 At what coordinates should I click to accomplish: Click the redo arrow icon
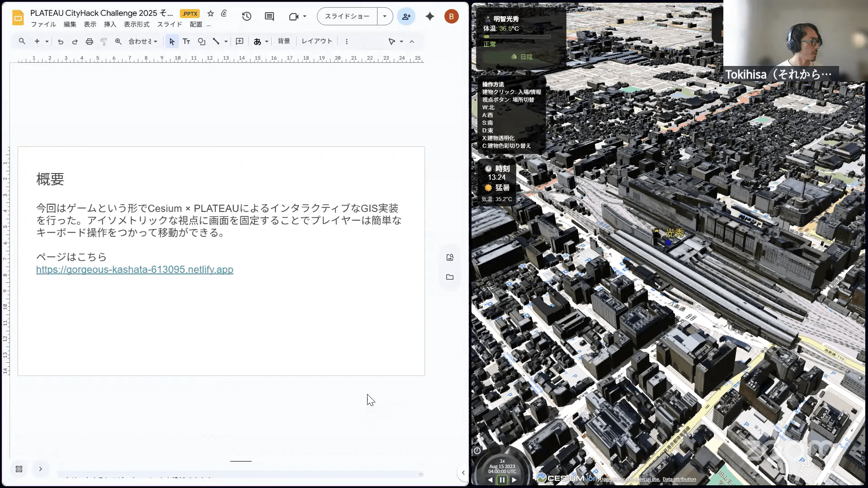point(75,41)
